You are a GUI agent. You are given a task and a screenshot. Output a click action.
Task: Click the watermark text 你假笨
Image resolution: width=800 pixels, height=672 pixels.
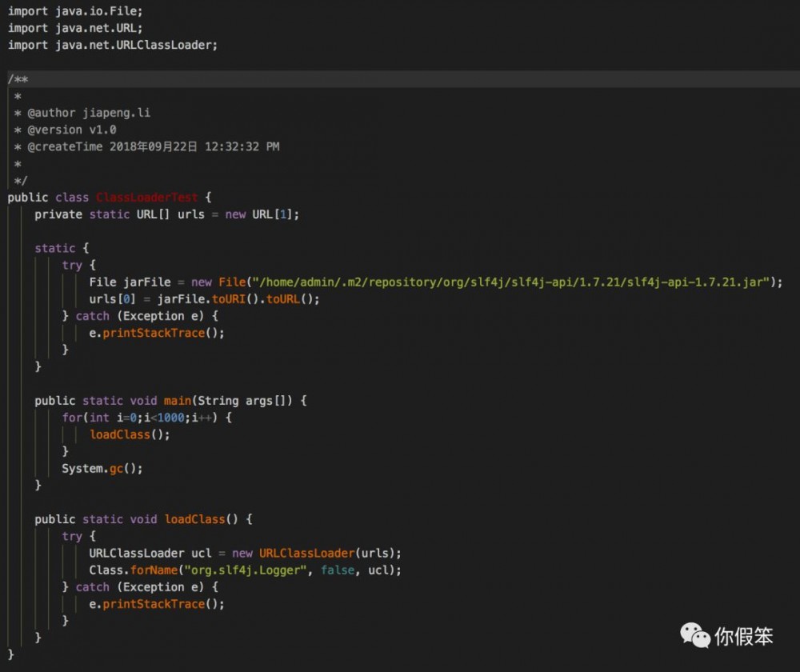tap(744, 637)
